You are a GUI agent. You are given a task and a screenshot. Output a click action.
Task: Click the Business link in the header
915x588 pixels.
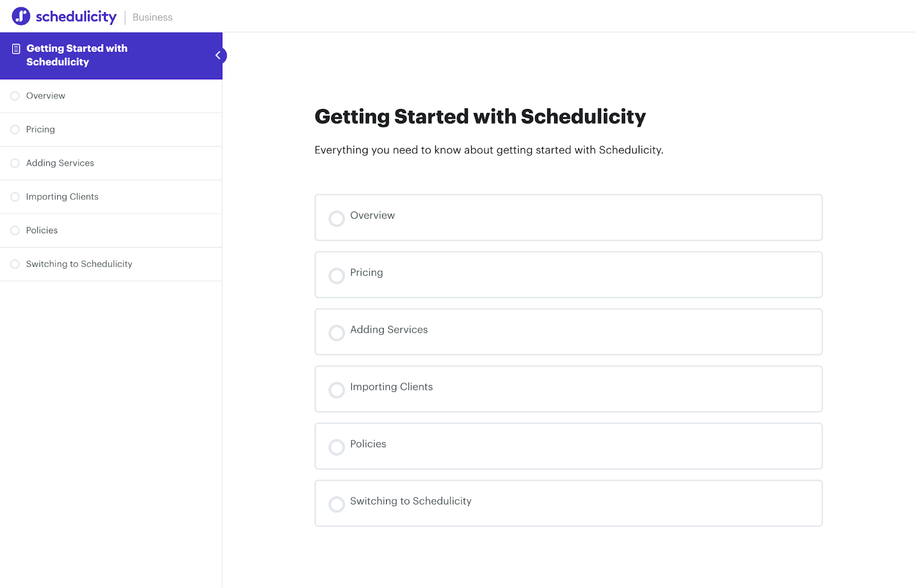coord(152,18)
